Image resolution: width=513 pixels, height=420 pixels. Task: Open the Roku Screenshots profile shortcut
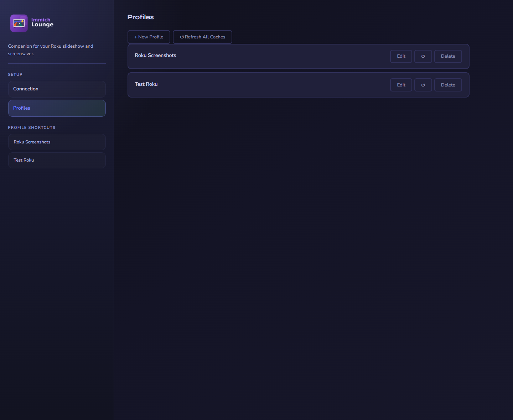coord(57,142)
